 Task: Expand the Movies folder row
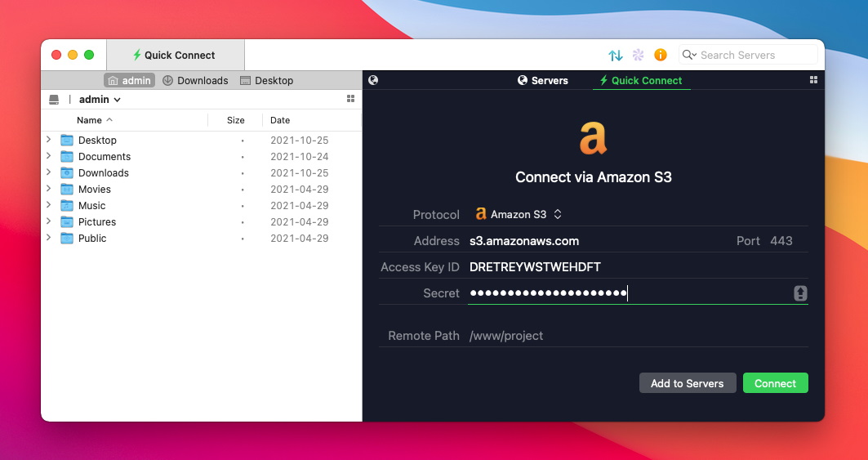pyautogui.click(x=49, y=189)
